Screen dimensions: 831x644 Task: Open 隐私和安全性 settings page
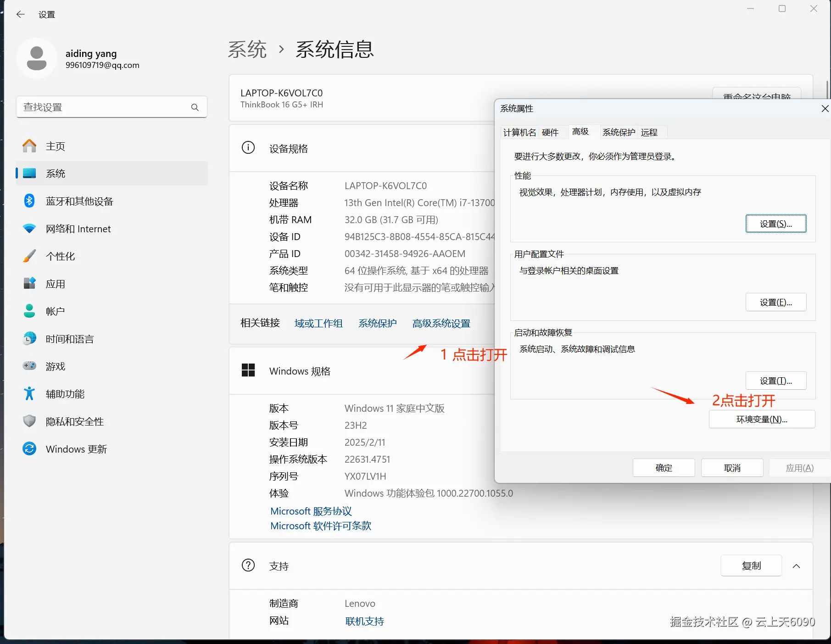[x=112, y=421]
